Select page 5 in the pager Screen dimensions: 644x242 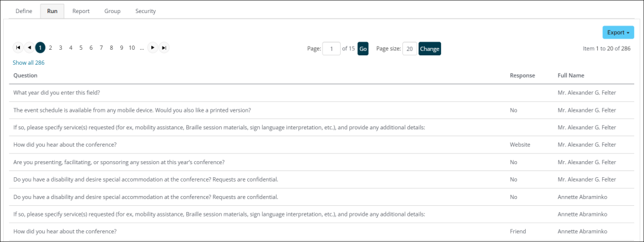click(81, 47)
